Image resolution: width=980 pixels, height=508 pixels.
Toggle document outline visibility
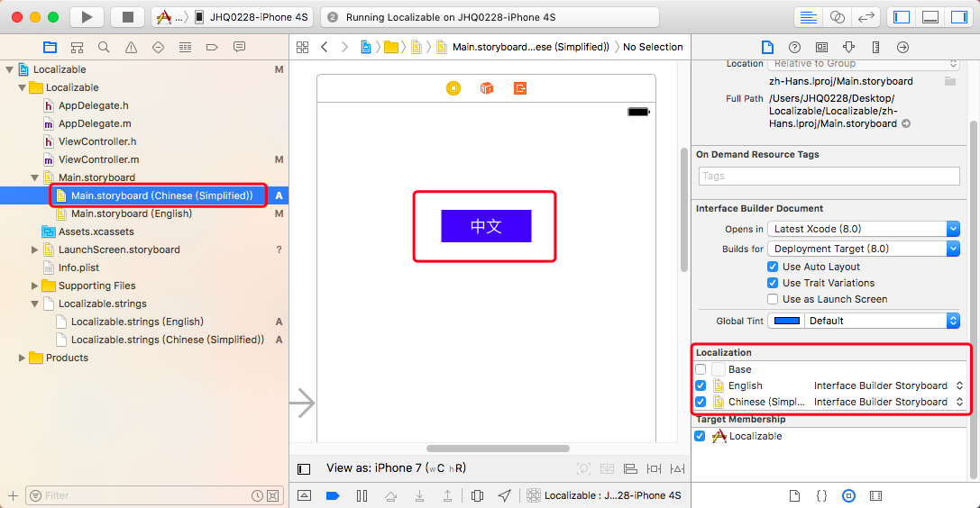304,468
